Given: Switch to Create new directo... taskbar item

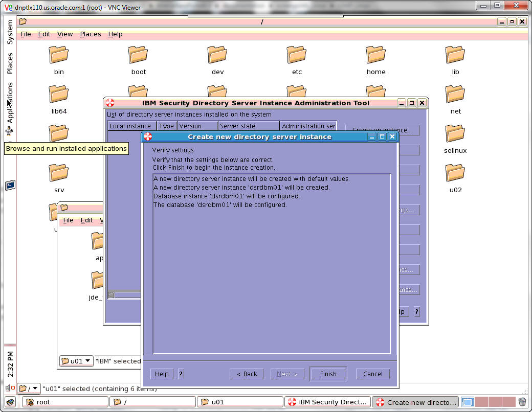Looking at the screenshot, I should [x=415, y=402].
